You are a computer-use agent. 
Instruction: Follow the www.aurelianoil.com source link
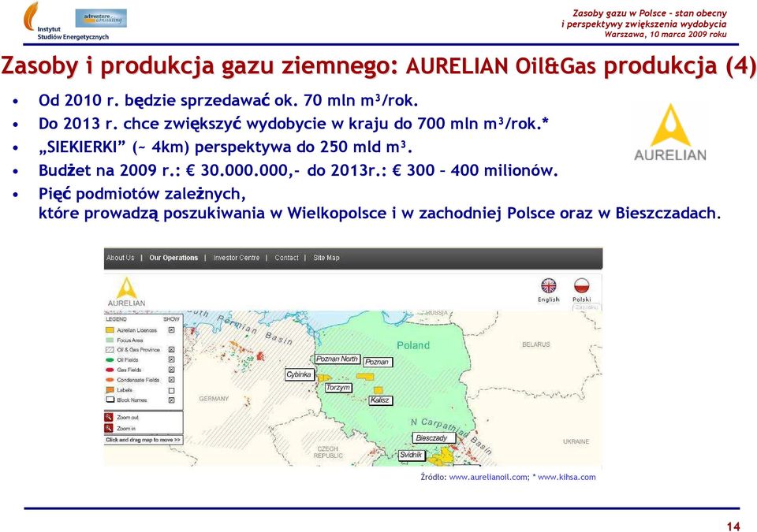click(x=489, y=477)
